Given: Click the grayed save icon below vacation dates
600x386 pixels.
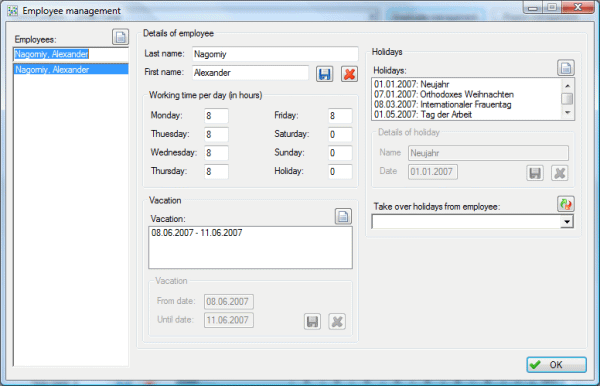Looking at the screenshot, I should pyautogui.click(x=312, y=321).
